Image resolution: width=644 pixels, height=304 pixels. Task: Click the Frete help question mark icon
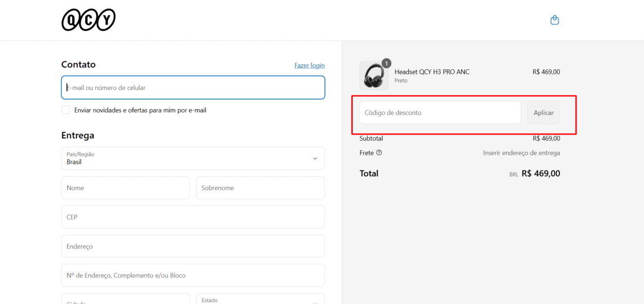pyautogui.click(x=379, y=153)
